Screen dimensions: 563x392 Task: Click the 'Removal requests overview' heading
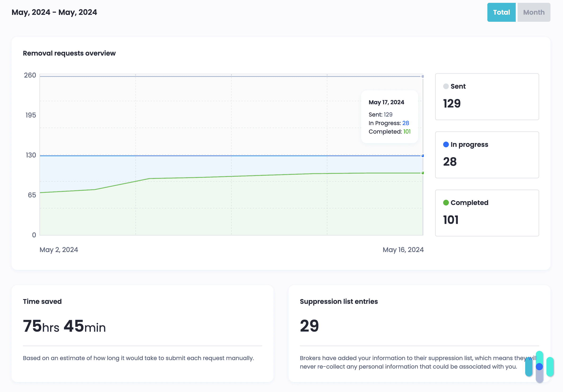click(x=69, y=53)
